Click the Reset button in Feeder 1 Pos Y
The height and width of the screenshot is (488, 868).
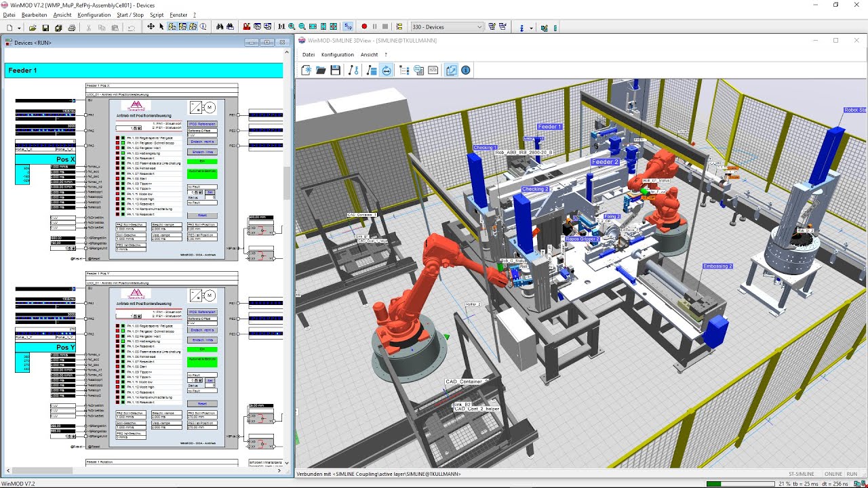202,403
